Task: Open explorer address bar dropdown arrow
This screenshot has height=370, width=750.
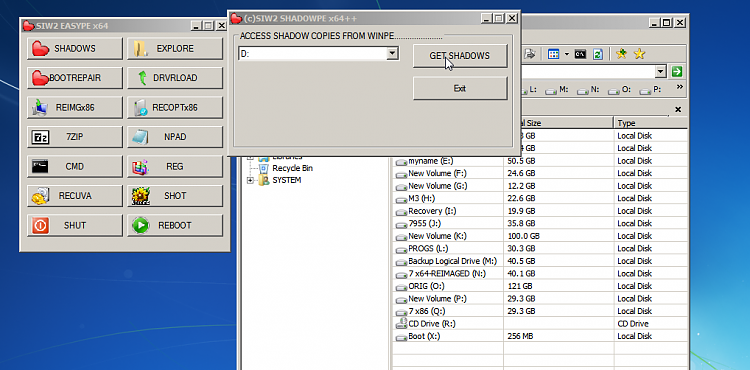Action: (x=661, y=72)
